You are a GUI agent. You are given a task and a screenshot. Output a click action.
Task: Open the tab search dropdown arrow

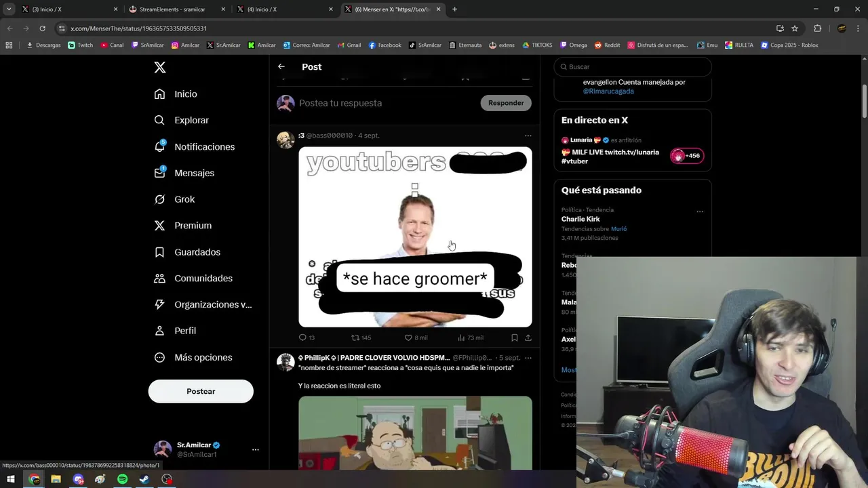tap(9, 9)
